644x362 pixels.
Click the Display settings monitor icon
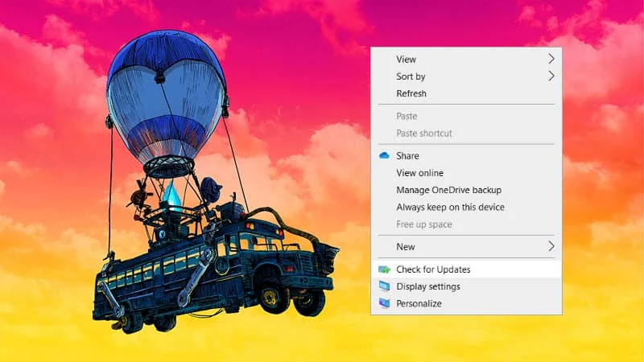pos(385,286)
